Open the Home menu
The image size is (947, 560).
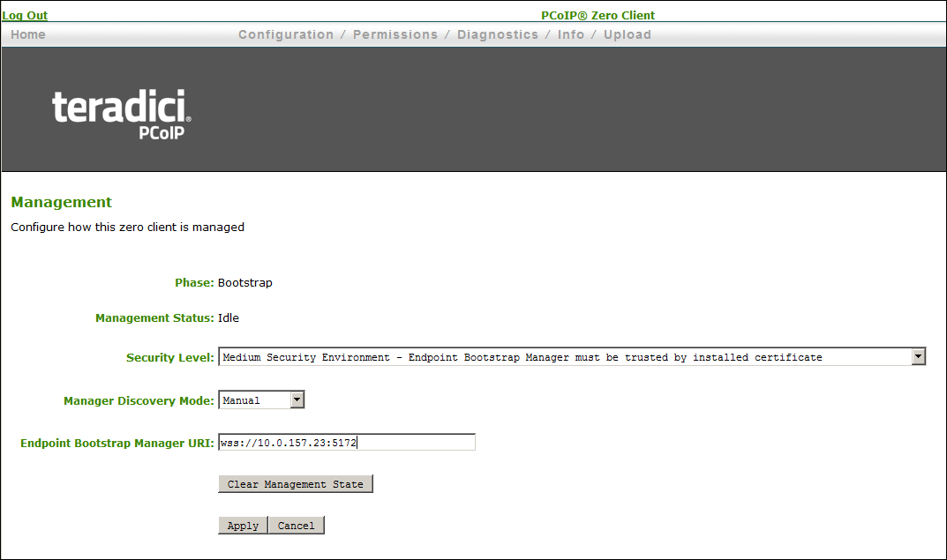pyautogui.click(x=27, y=34)
